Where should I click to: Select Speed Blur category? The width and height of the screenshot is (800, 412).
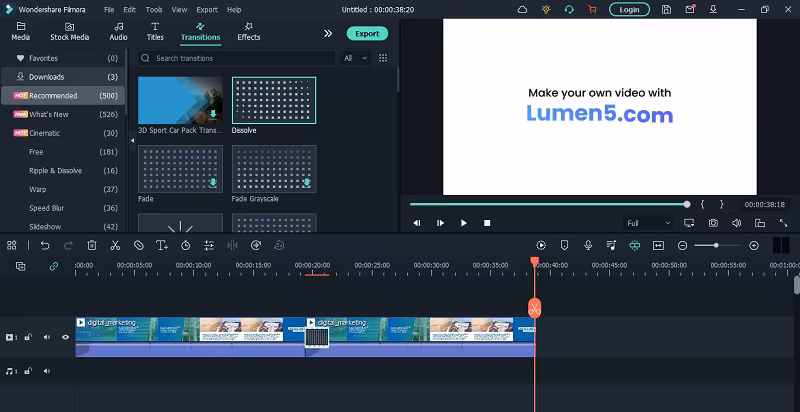coord(62,208)
